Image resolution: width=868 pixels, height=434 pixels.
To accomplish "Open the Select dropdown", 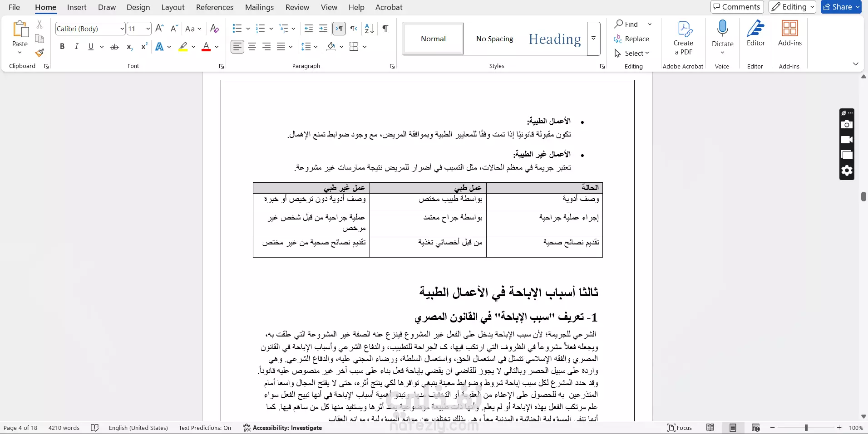I will pyautogui.click(x=631, y=54).
